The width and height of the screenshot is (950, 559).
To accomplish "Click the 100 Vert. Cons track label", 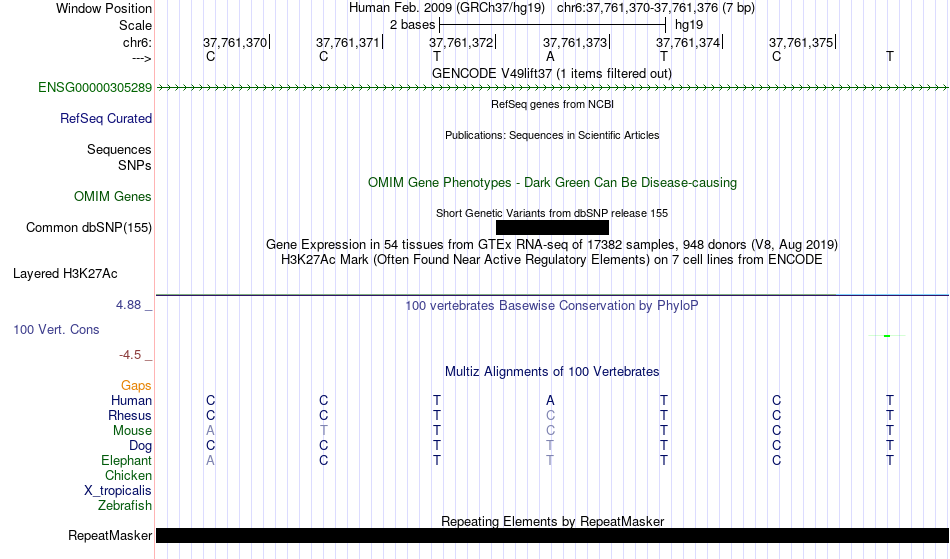I will click(x=56, y=329).
